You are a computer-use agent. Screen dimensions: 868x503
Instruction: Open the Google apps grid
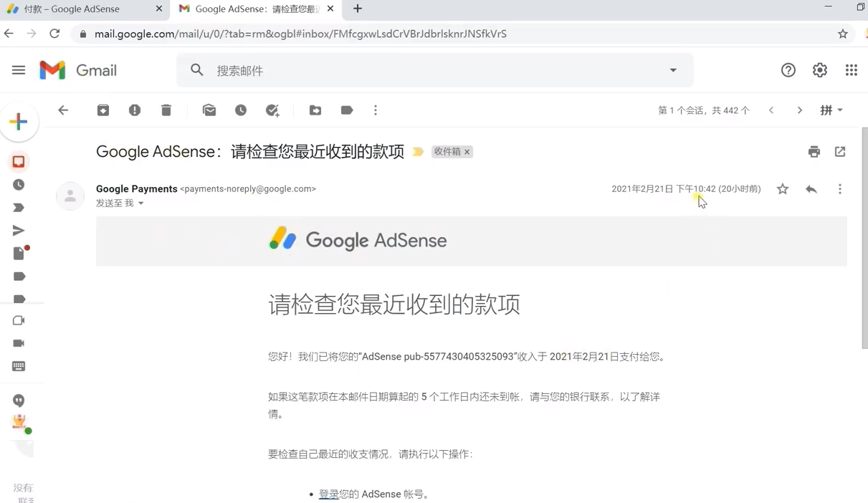tap(852, 70)
